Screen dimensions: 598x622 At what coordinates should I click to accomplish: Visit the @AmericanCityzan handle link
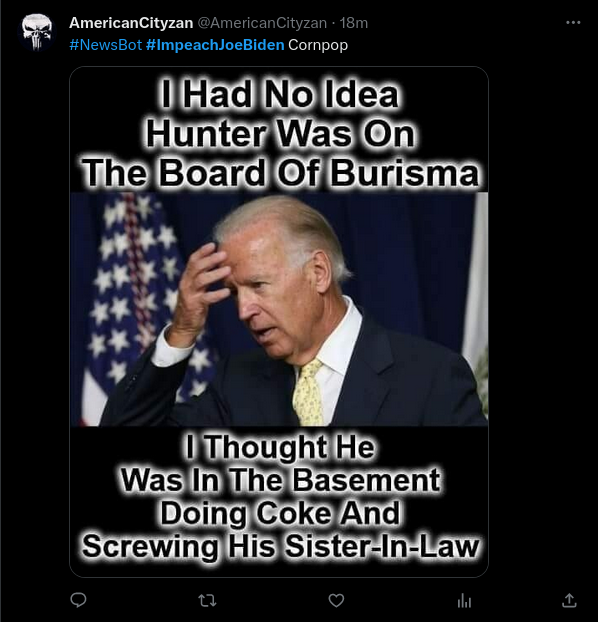[x=262, y=23]
